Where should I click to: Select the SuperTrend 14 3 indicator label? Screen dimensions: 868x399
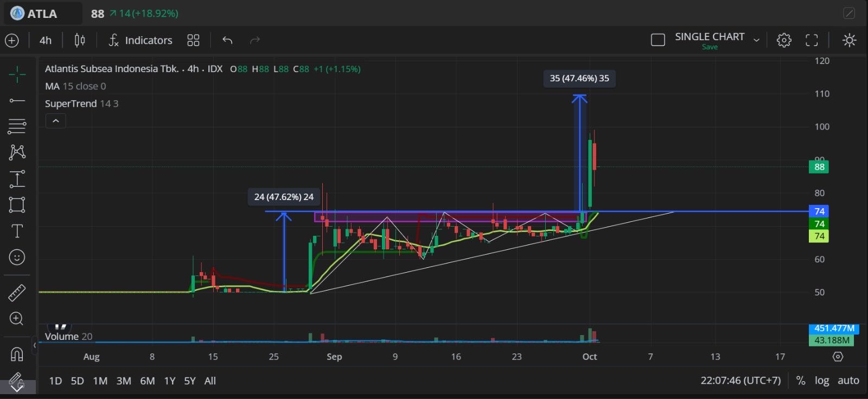(81, 104)
